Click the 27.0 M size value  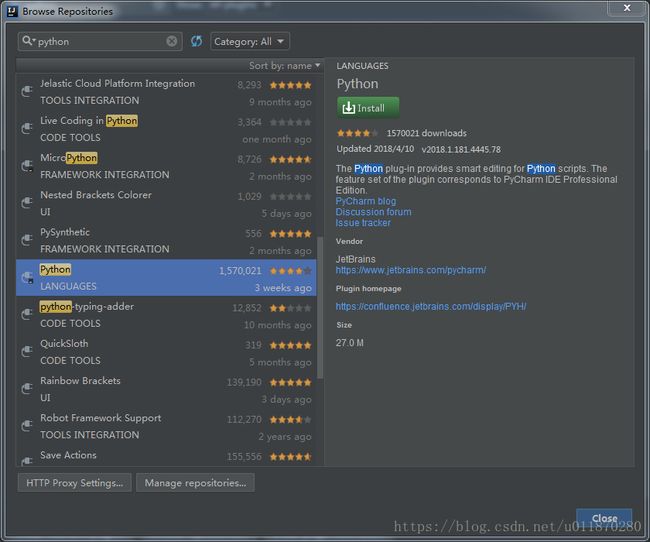point(350,343)
